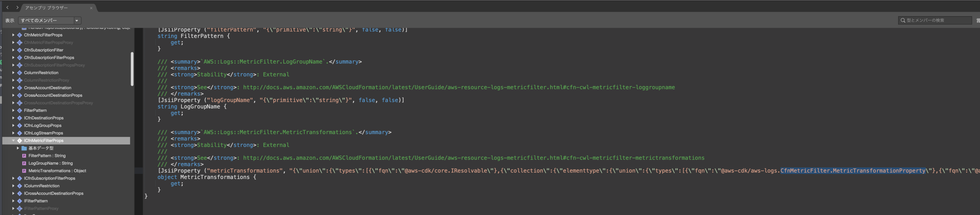Image resolution: width=980 pixels, height=215 pixels.
Task: Click the CfnSubscriptionFilter class icon
Action: 20,50
